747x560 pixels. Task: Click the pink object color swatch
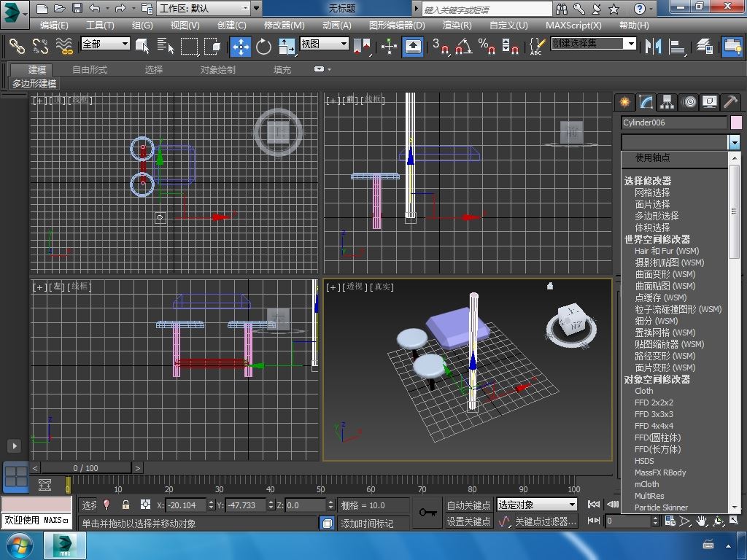tap(736, 122)
